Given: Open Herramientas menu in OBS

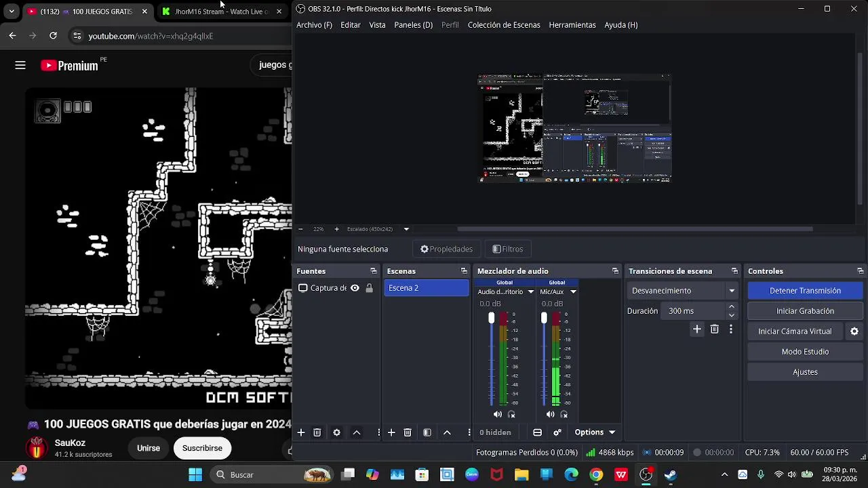Looking at the screenshot, I should pyautogui.click(x=572, y=25).
